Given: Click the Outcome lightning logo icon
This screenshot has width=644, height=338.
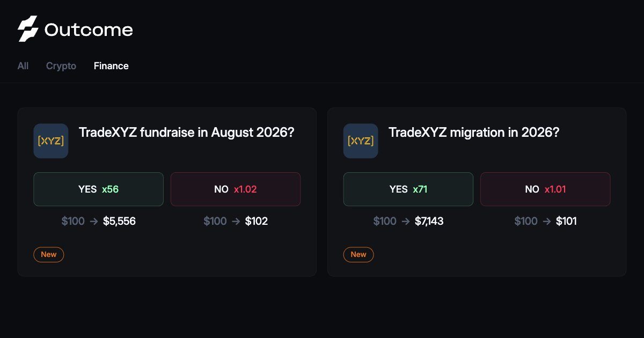Looking at the screenshot, I should click(x=28, y=29).
